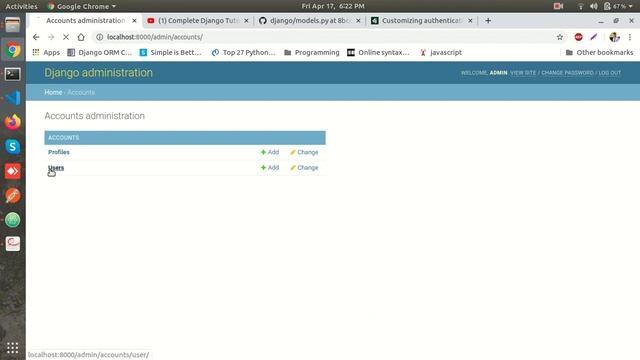Log out of Django admin
This screenshot has height=360, width=640.
pyautogui.click(x=610, y=73)
